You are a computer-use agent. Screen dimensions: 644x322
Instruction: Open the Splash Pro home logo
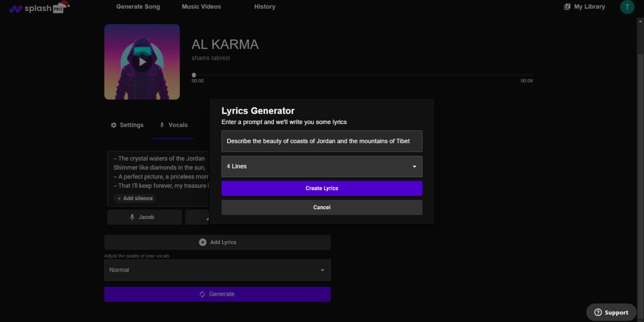(x=39, y=8)
